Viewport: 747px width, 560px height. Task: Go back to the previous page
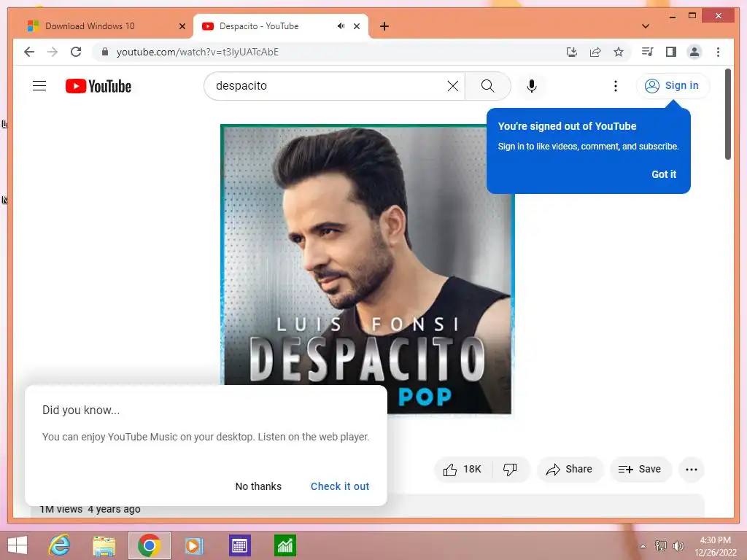pyautogui.click(x=29, y=52)
